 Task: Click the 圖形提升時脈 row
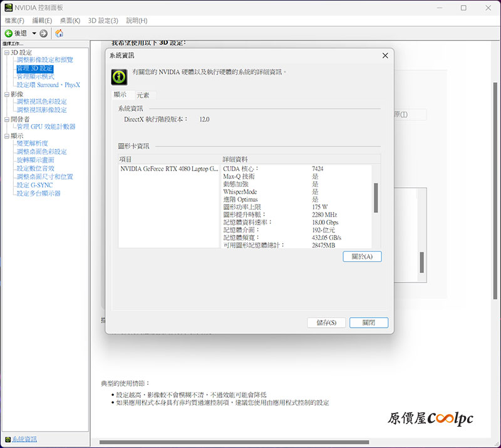[296, 215]
